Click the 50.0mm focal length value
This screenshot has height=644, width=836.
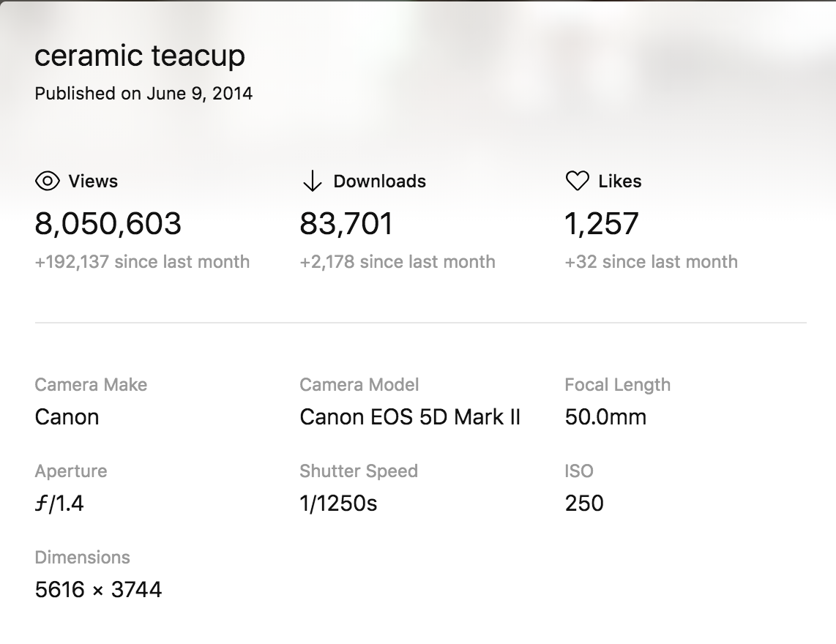(605, 417)
